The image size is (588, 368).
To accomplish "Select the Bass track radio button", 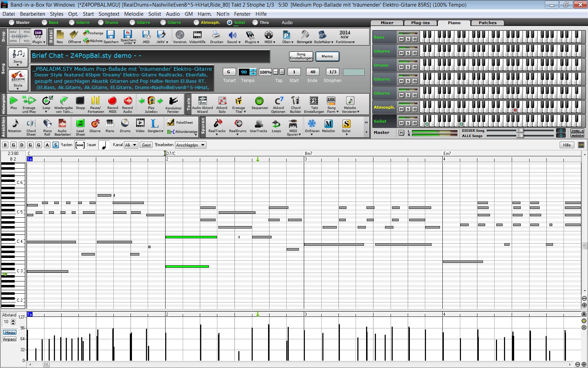I will [x=44, y=22].
